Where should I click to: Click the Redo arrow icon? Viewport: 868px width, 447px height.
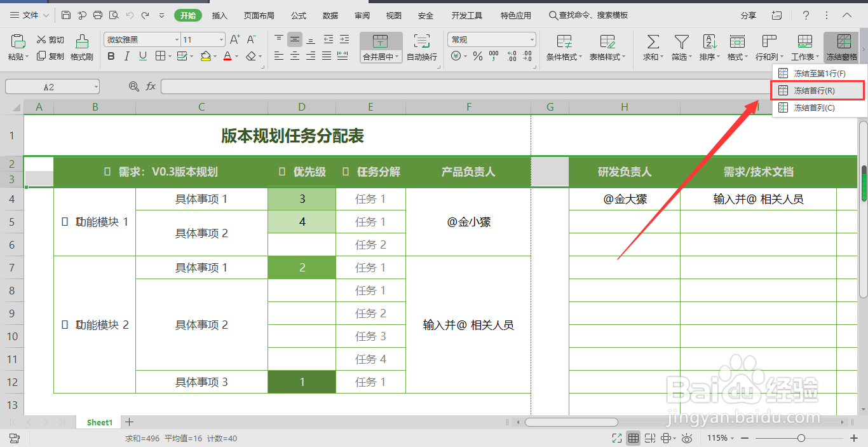click(146, 15)
